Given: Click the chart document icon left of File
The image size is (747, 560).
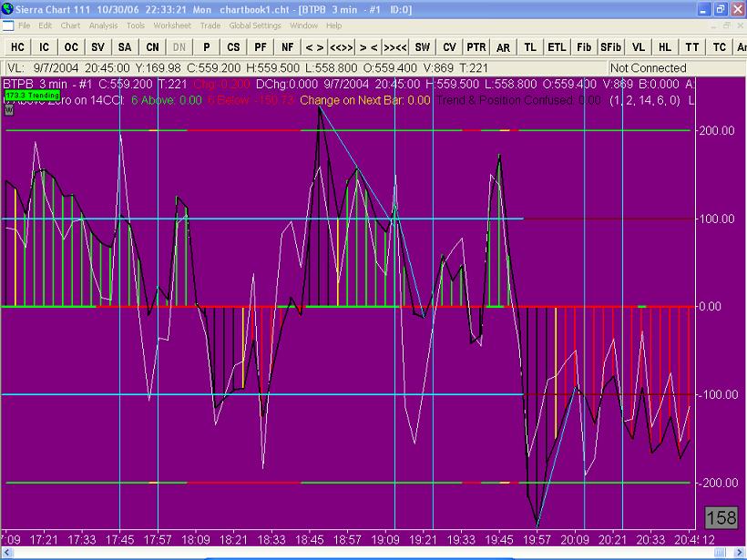Looking at the screenshot, I should 7,25.
